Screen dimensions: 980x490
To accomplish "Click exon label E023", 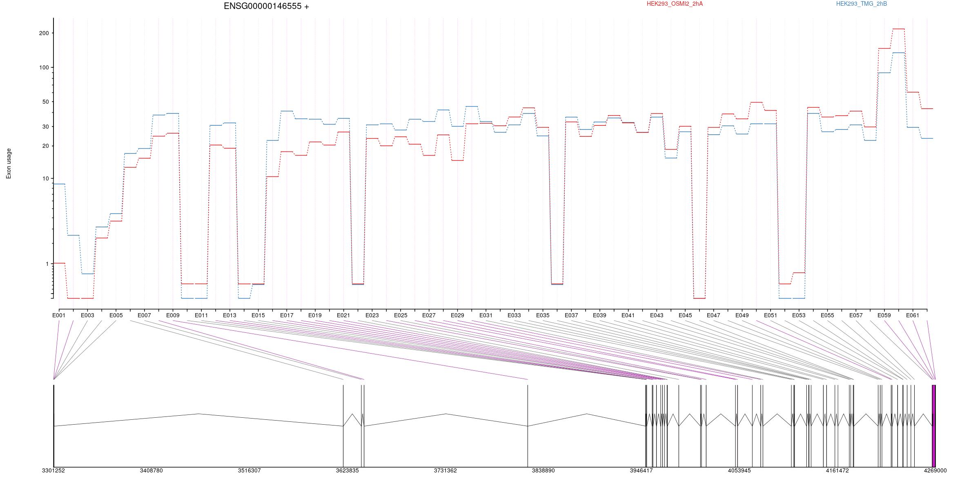I will (372, 315).
